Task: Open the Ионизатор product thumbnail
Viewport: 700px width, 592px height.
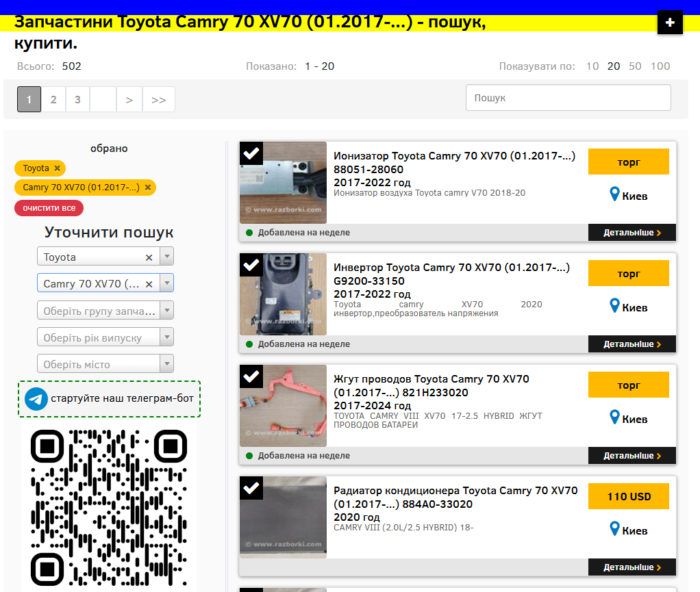Action: [283, 183]
